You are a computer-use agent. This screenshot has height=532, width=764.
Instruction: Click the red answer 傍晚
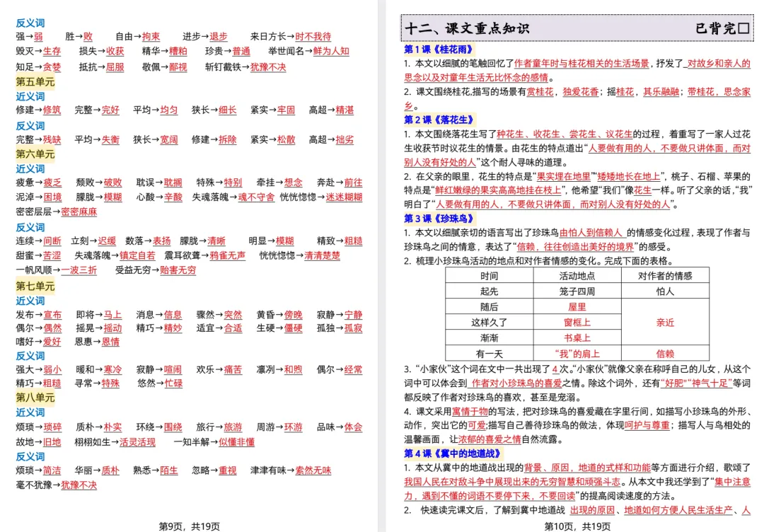pos(294,315)
